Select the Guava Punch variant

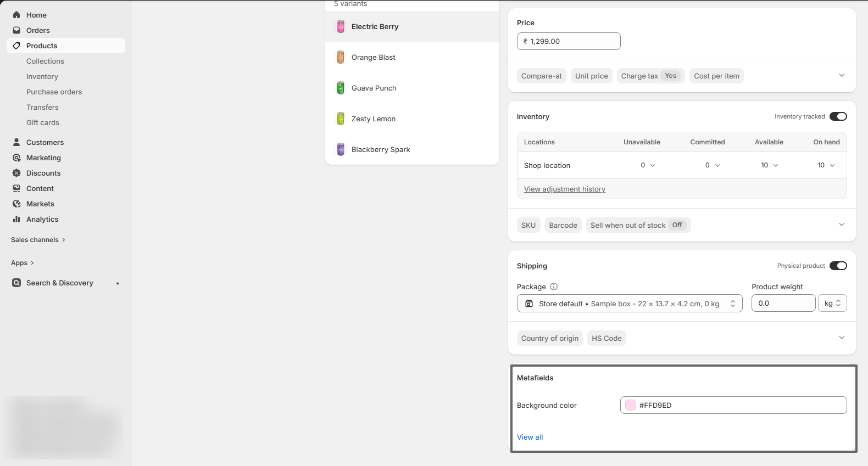coord(374,88)
